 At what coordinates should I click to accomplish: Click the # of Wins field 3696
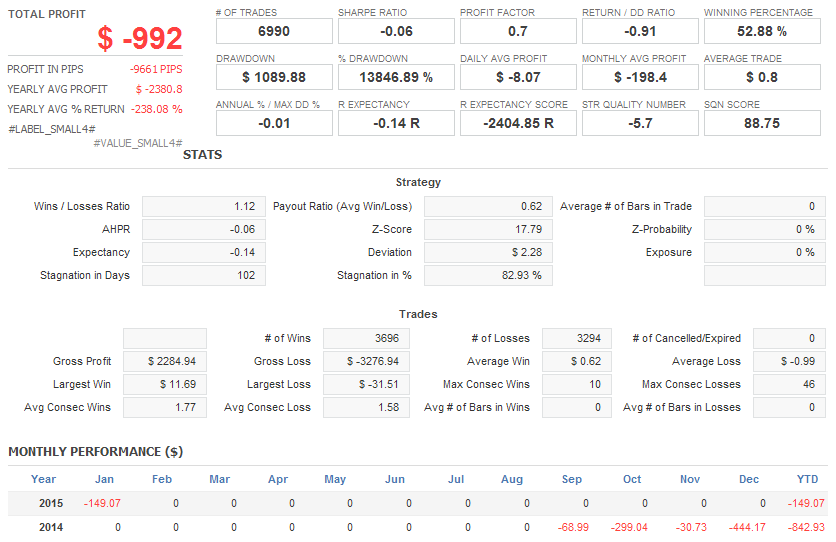pos(366,338)
